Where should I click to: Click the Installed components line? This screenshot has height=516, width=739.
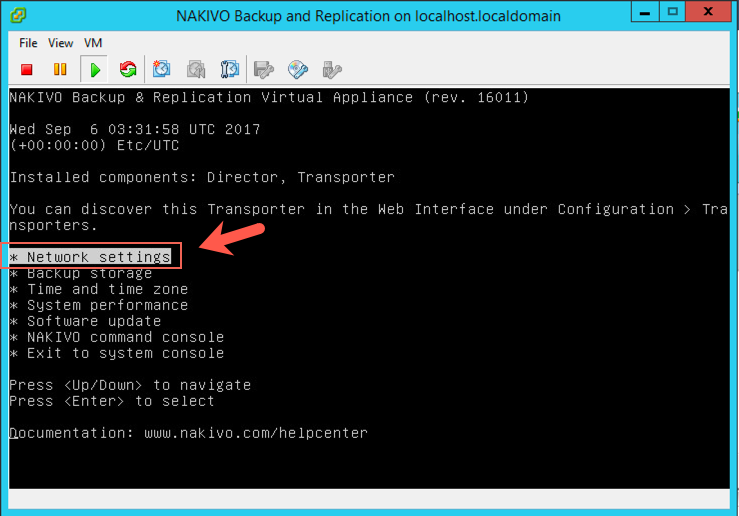(202, 177)
